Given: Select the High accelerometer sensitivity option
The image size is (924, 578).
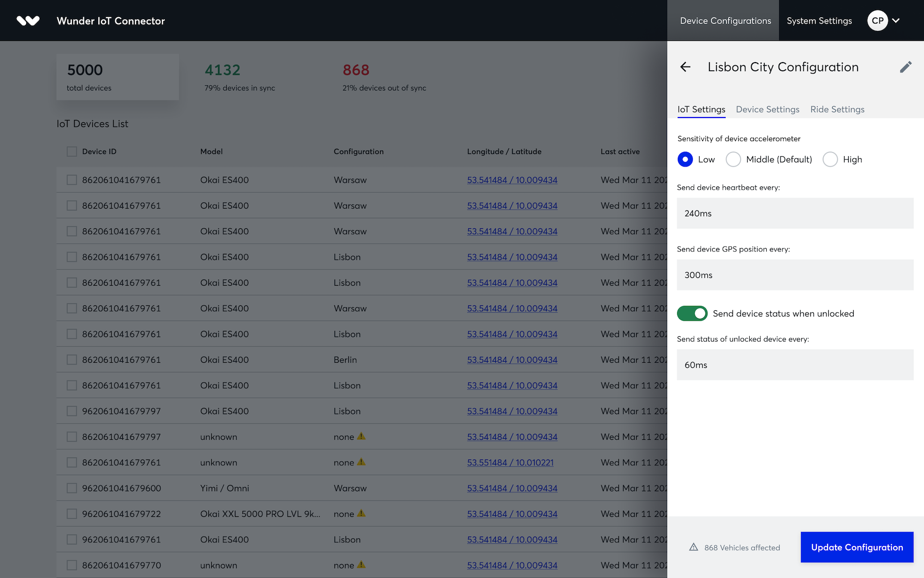Looking at the screenshot, I should [830, 159].
